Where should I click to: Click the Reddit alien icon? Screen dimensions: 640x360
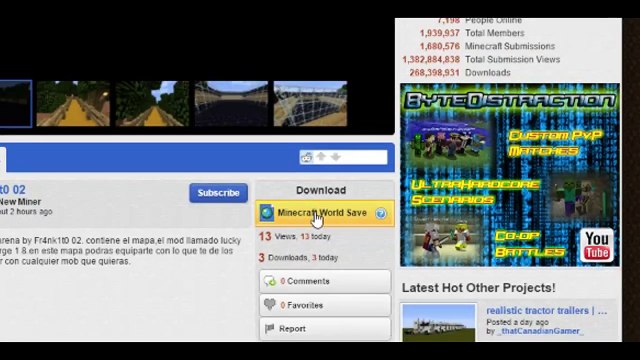tap(307, 157)
